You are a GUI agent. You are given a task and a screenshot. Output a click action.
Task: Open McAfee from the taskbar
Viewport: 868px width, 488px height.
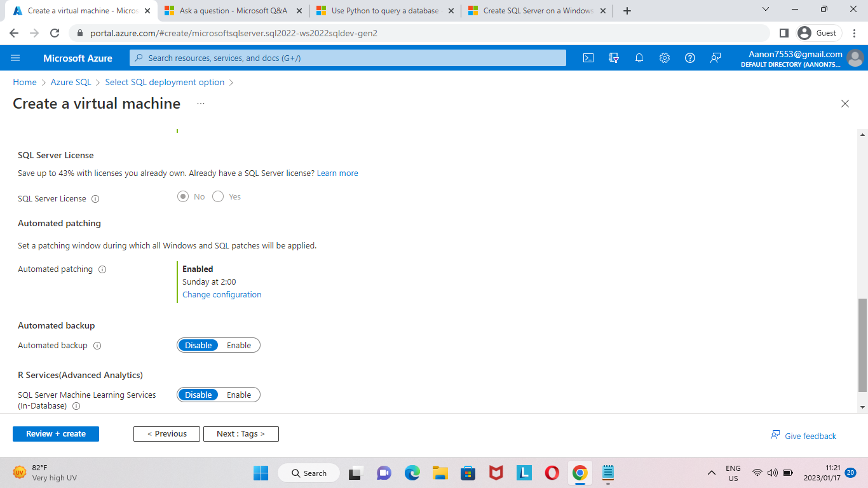pyautogui.click(x=496, y=473)
